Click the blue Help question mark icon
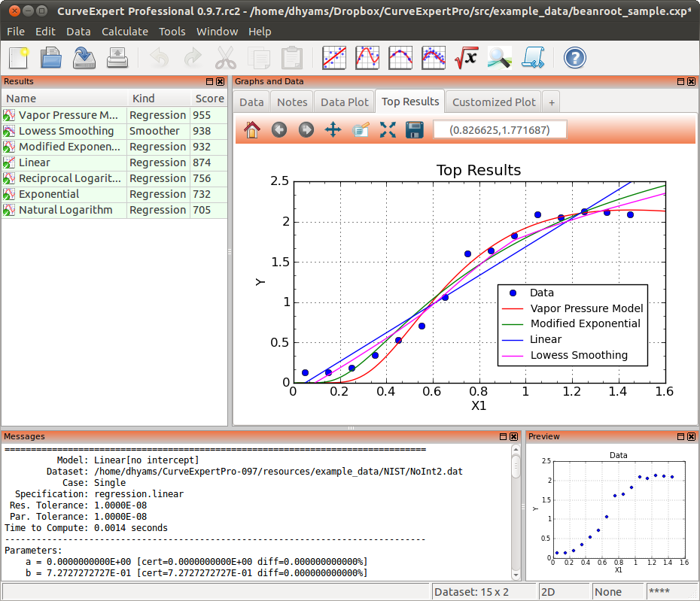The image size is (700, 601). [x=575, y=58]
